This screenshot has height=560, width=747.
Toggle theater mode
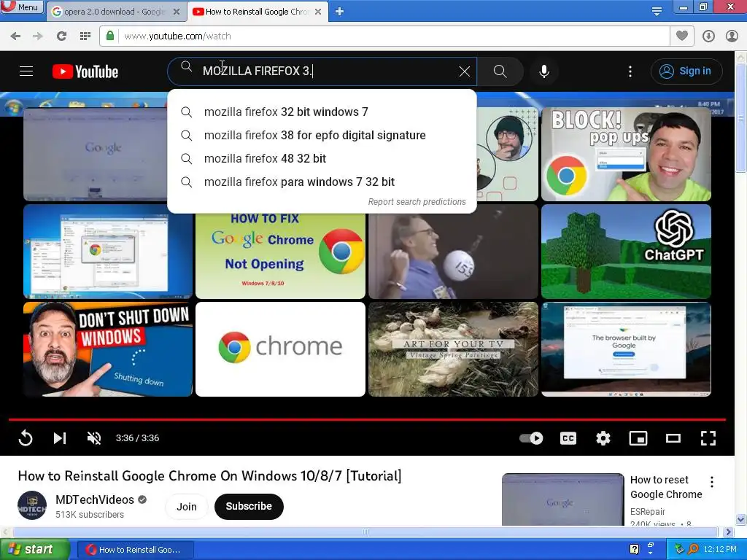pyautogui.click(x=673, y=438)
